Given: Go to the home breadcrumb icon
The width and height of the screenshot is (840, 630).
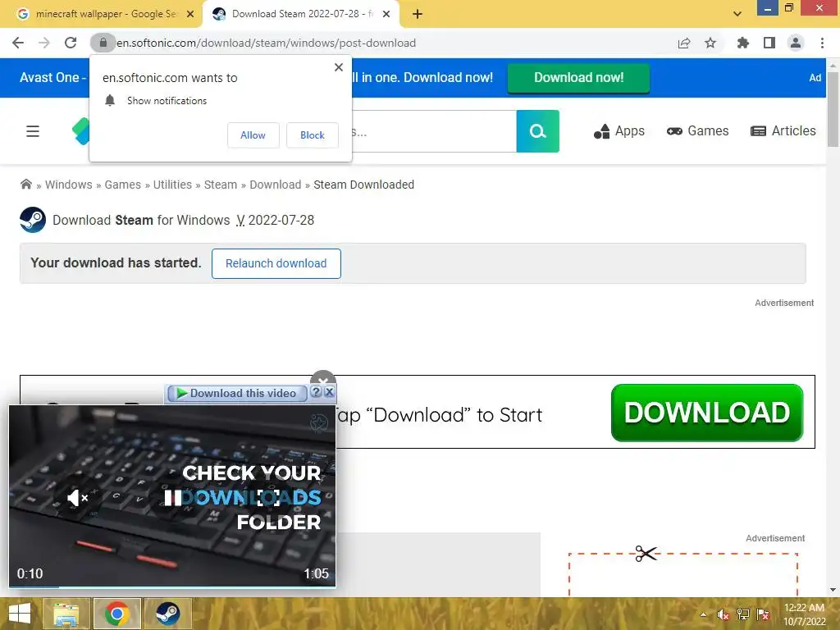Looking at the screenshot, I should tap(25, 185).
